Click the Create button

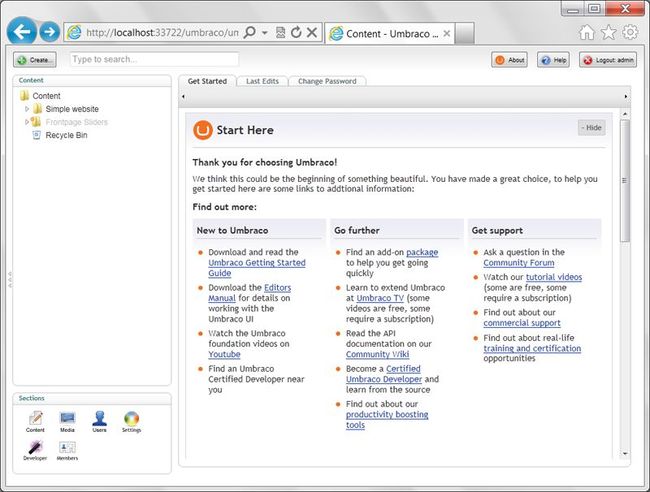tap(35, 60)
